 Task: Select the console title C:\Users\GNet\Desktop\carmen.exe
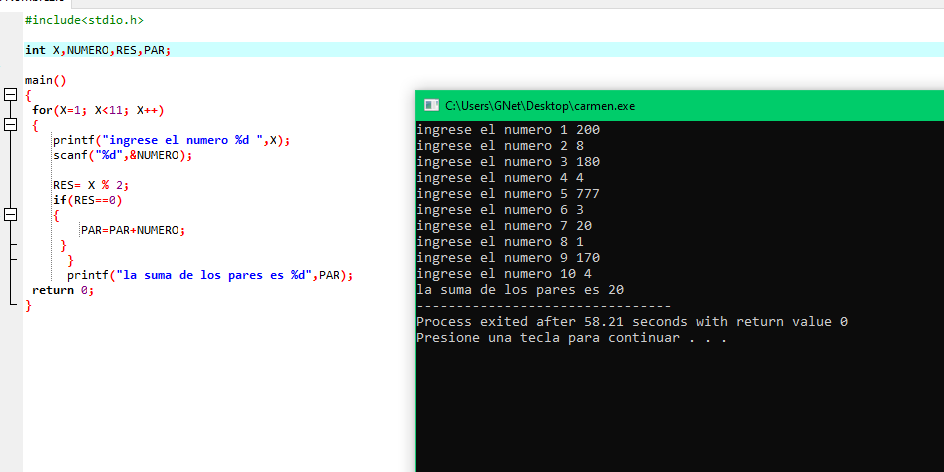pyautogui.click(x=540, y=106)
